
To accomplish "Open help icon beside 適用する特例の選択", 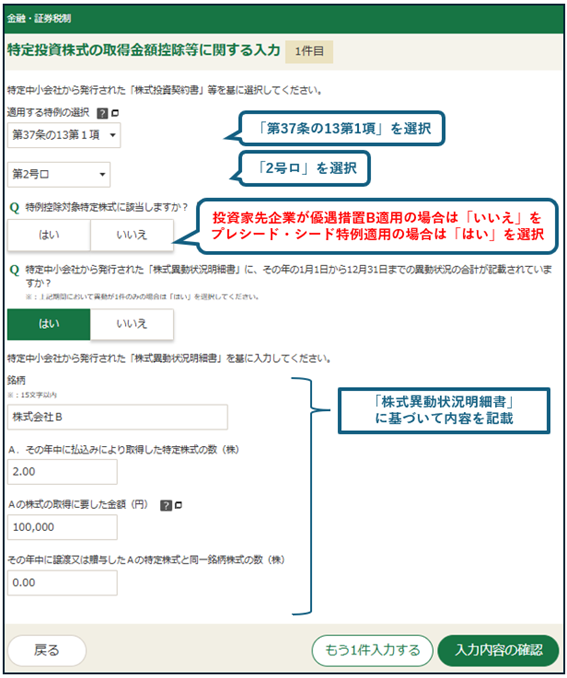I will coord(102,113).
